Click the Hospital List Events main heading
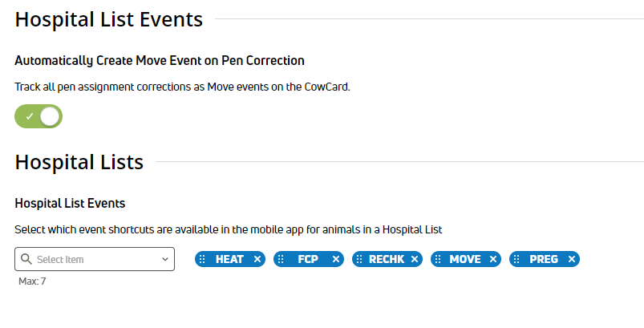 [x=109, y=19]
